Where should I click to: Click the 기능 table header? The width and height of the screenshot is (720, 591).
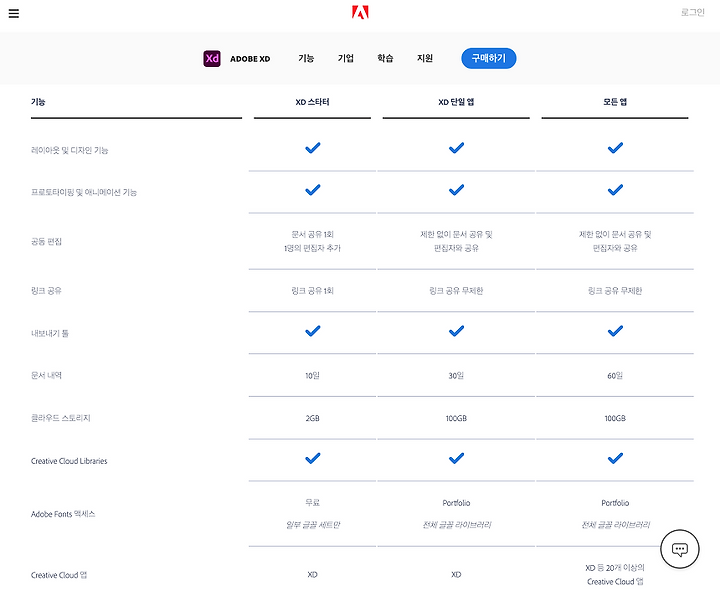[38, 102]
